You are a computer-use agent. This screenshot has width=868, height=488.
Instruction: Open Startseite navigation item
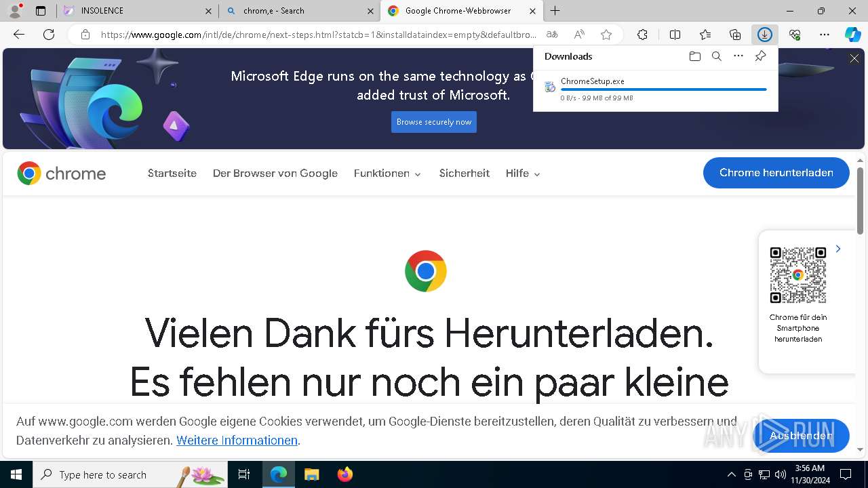pyautogui.click(x=172, y=174)
